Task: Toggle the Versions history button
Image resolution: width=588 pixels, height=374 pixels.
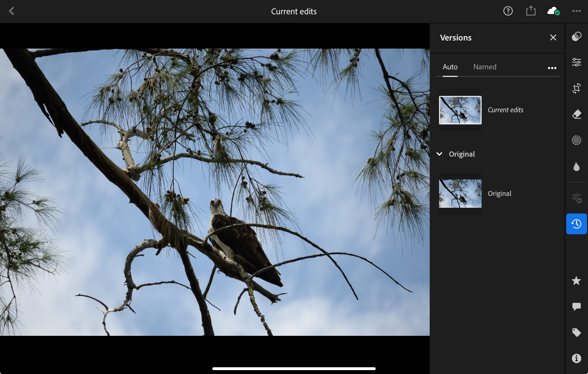Action: pyautogui.click(x=576, y=224)
